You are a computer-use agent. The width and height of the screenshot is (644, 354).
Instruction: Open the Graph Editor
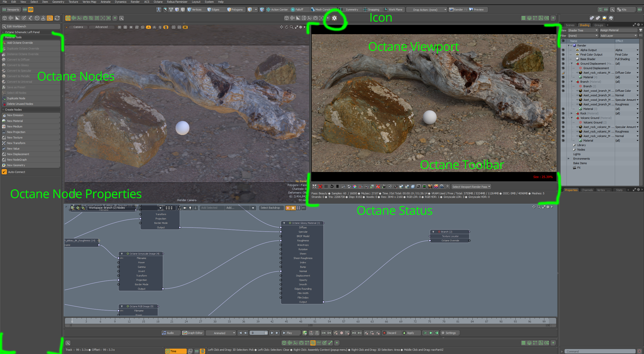point(193,333)
